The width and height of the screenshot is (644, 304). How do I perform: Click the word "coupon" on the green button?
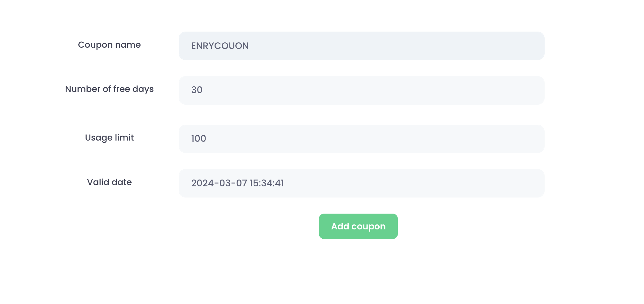pyautogui.click(x=368, y=227)
